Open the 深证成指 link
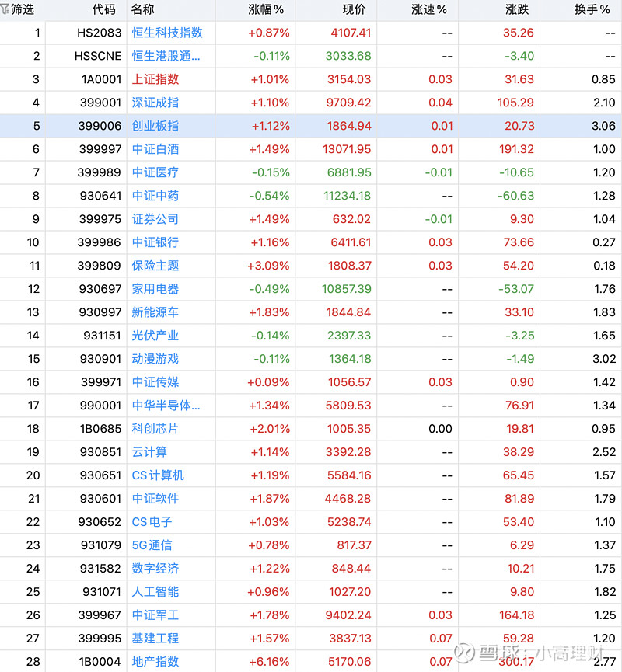The image size is (622, 672). click(x=155, y=103)
